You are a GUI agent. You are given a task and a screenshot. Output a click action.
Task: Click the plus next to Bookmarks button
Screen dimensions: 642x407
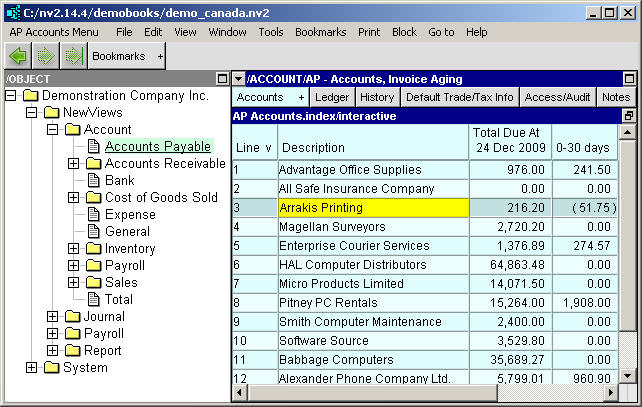click(160, 56)
